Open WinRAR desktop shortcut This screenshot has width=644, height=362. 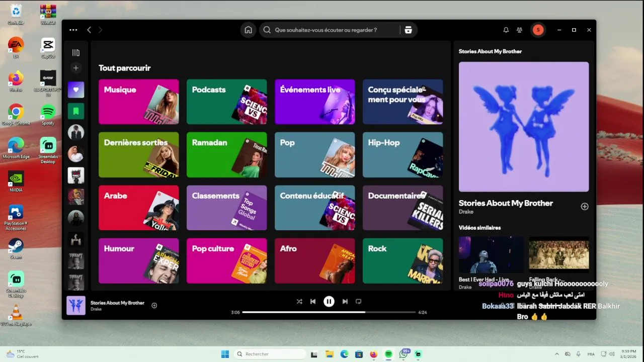pyautogui.click(x=48, y=14)
